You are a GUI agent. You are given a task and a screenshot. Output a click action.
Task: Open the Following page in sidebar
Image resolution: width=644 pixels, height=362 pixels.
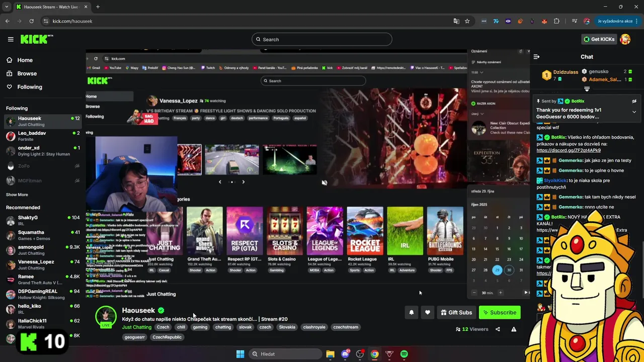coord(30,87)
